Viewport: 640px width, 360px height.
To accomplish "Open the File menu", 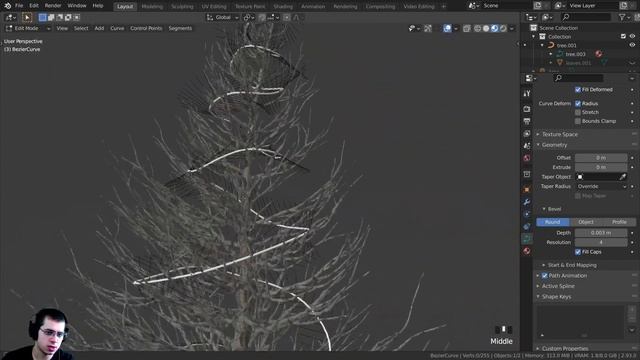I will [x=19, y=6].
